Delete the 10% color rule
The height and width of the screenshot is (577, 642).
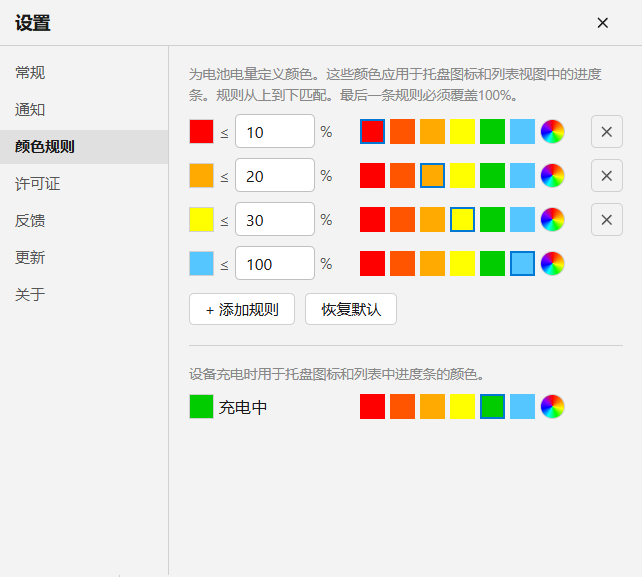pyautogui.click(x=606, y=132)
